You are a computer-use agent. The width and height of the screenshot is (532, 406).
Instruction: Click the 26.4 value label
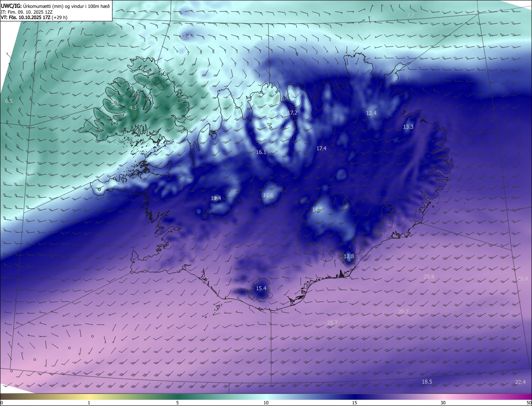coord(522,279)
